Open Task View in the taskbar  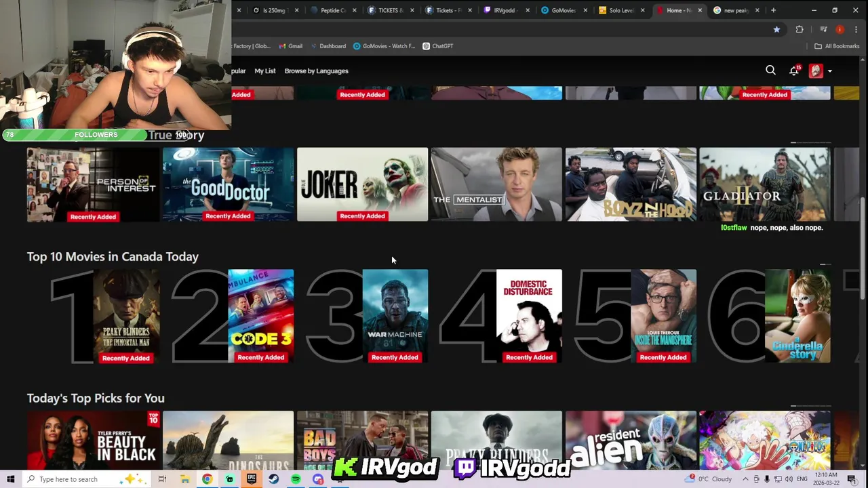tap(162, 479)
